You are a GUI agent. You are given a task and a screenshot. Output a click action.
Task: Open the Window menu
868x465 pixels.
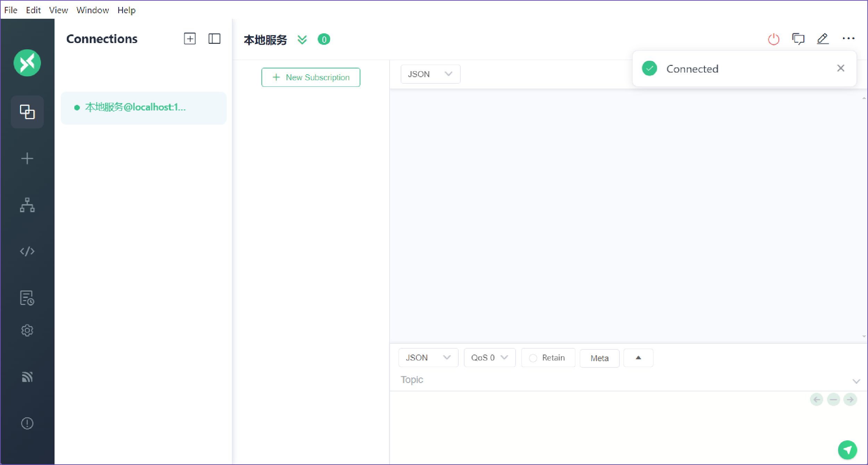pyautogui.click(x=92, y=10)
